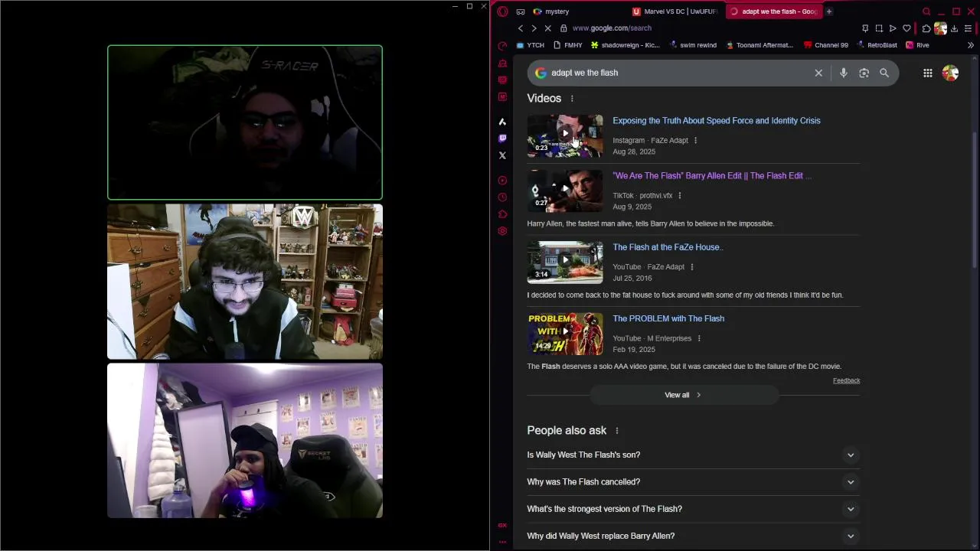Viewport: 980px width, 551px height.
Task: Play the 0:23 Instagram video thumbnail
Action: click(x=565, y=136)
